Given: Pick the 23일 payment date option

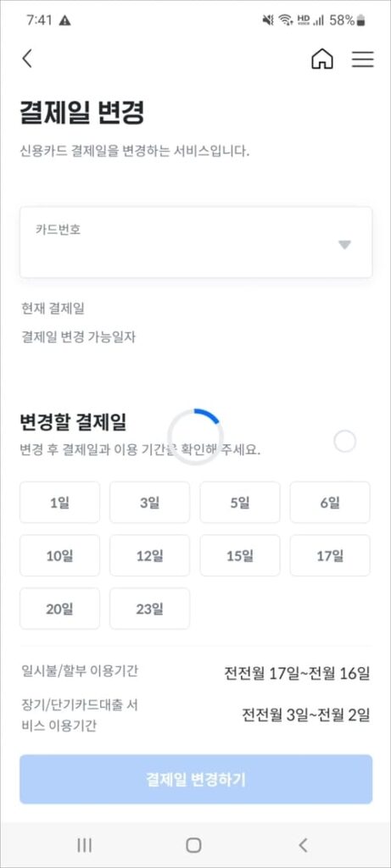Looking at the screenshot, I should click(149, 609).
